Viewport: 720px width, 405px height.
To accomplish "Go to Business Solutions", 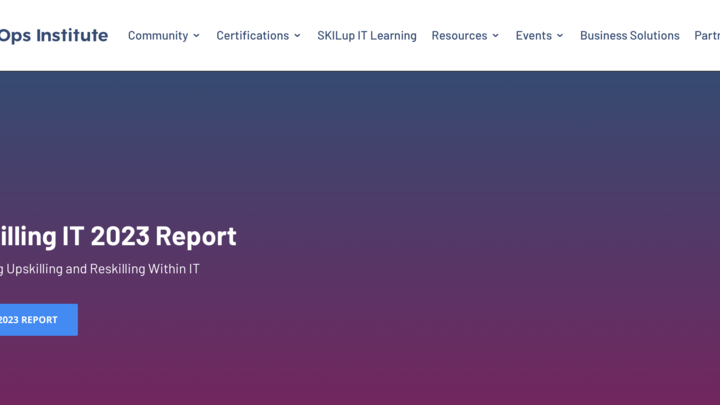I will (630, 35).
